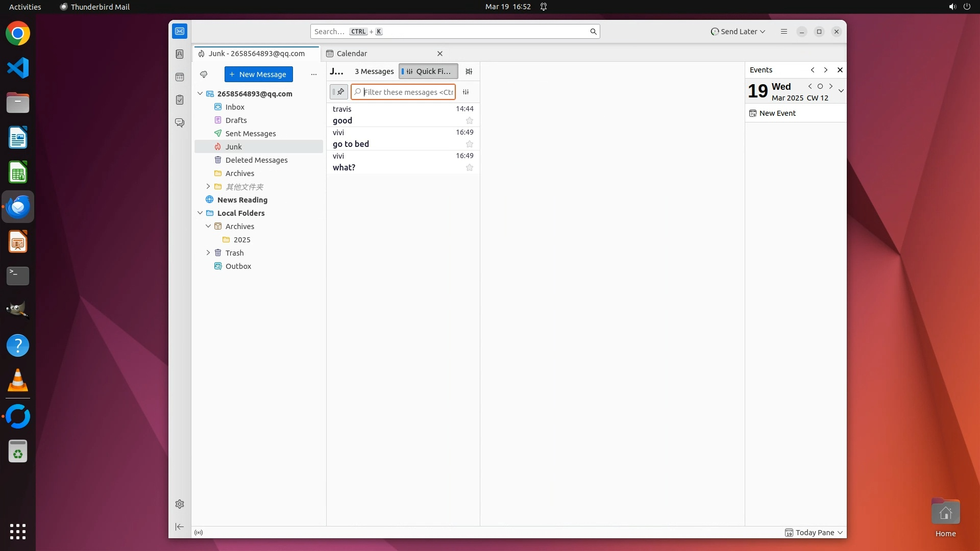This screenshot has height=551, width=980.
Task: Collapse the 2658564893@qq.com account tree
Action: [200, 94]
